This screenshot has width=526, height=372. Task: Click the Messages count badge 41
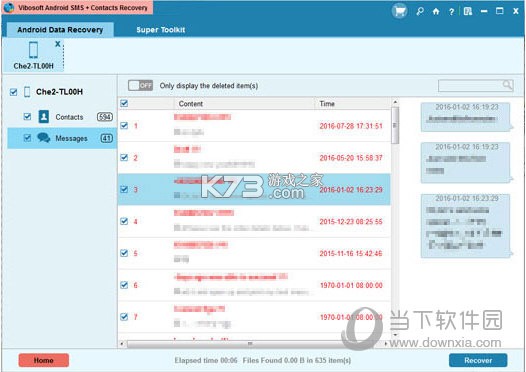click(x=107, y=138)
